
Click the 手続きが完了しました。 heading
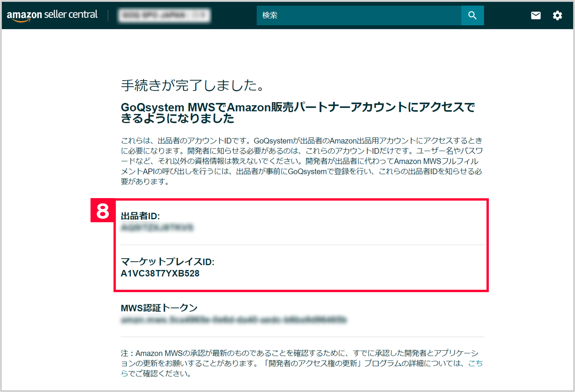(x=192, y=86)
